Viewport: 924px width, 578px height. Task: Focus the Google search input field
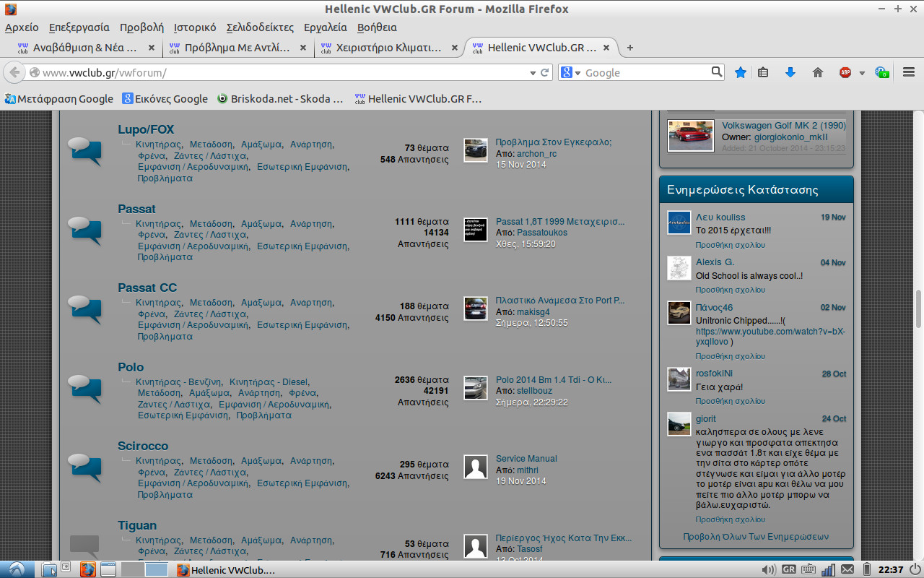click(646, 72)
